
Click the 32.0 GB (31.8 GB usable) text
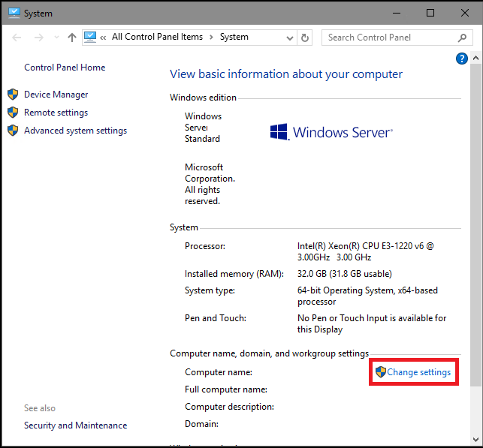coord(344,274)
